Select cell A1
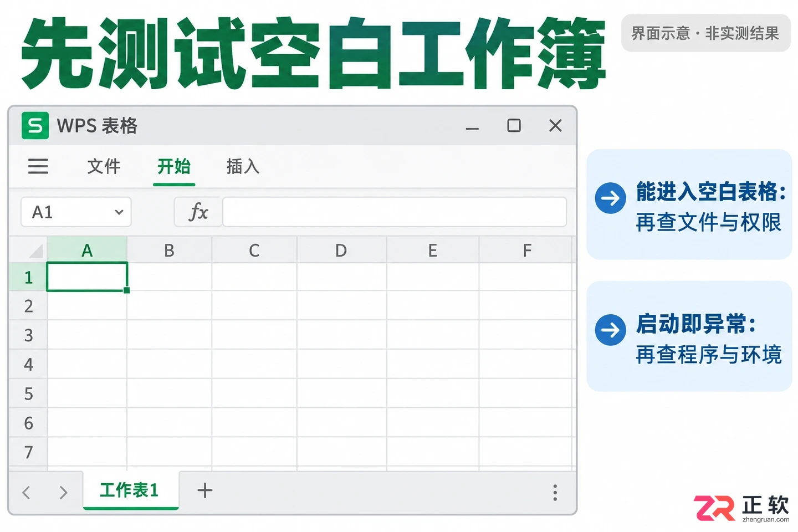This screenshot has height=532, width=798. coord(88,277)
